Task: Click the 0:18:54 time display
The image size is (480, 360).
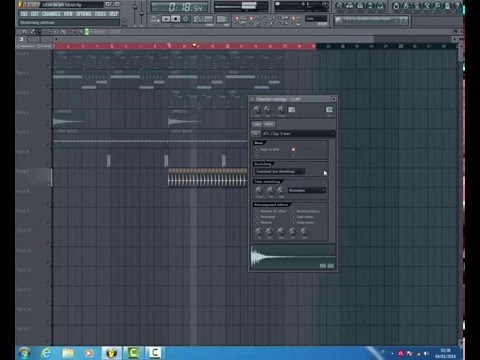Action: [x=180, y=7]
